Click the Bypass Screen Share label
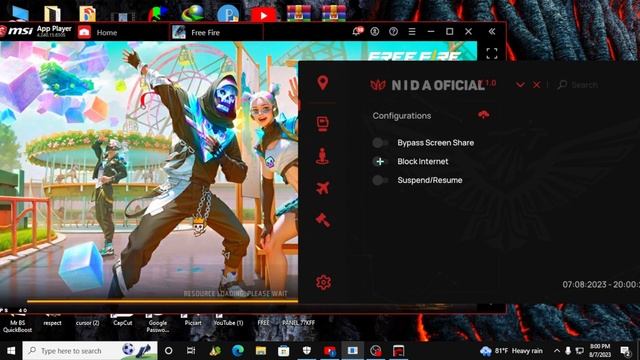The image size is (640, 360). pos(436,142)
